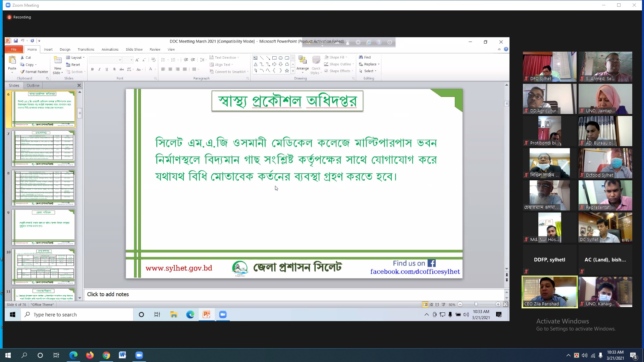Click the Reset slide button
The height and width of the screenshot is (362, 644).
pos(73,65)
